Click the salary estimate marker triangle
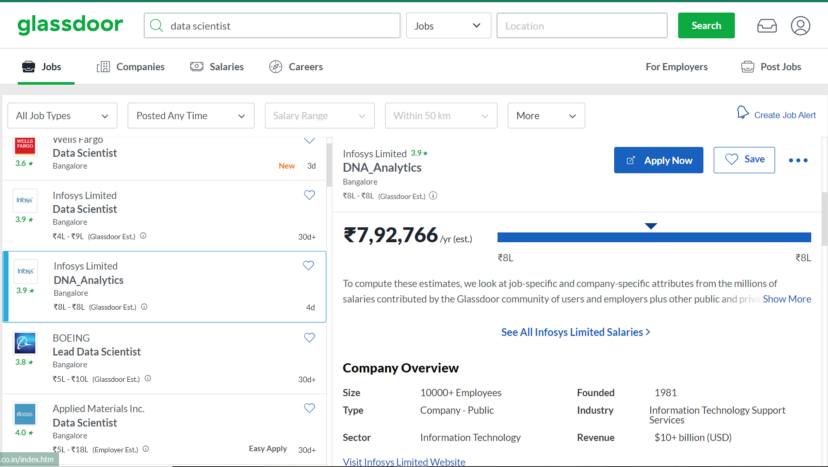 (x=651, y=226)
